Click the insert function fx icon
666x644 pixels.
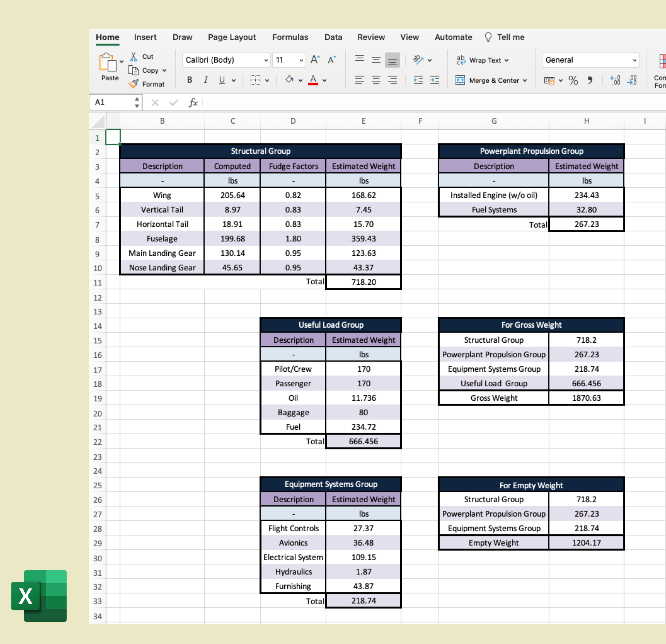point(193,102)
